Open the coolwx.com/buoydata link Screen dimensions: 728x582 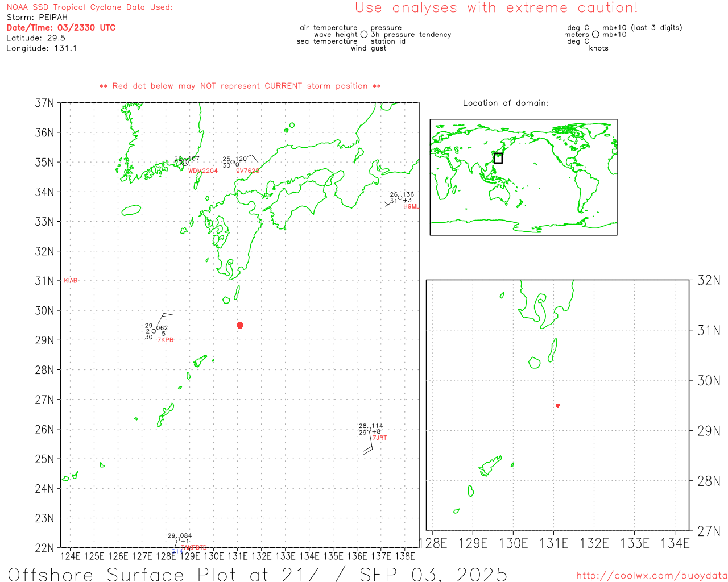coord(652,576)
